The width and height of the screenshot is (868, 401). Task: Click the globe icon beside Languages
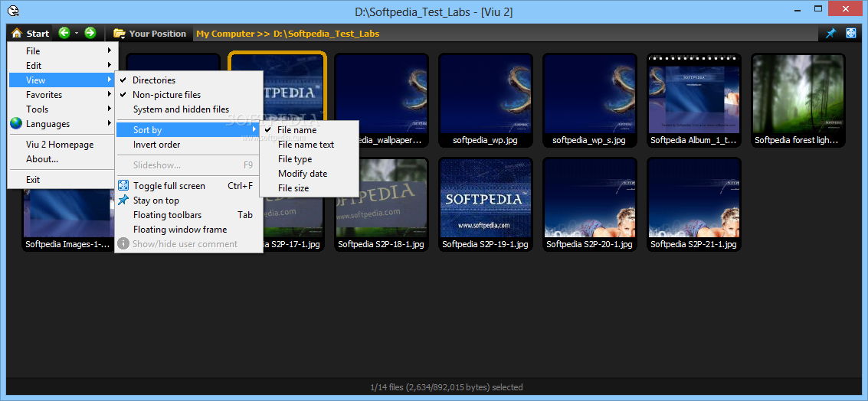pos(16,123)
